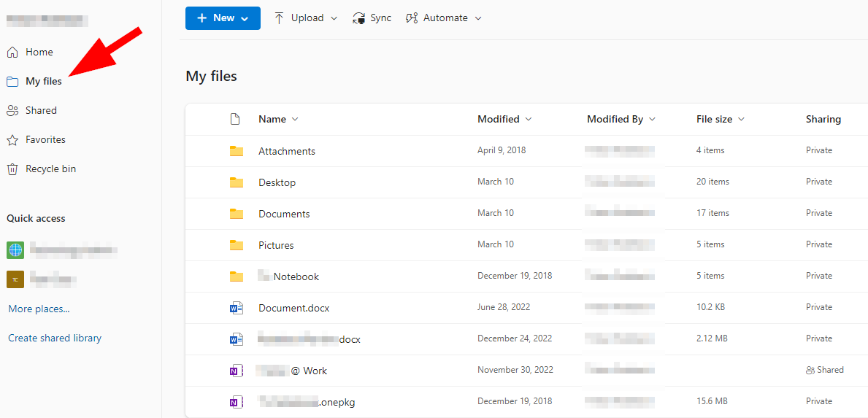Open the Notebook folder name
Viewport: 868px width, 418px height.
pos(296,276)
